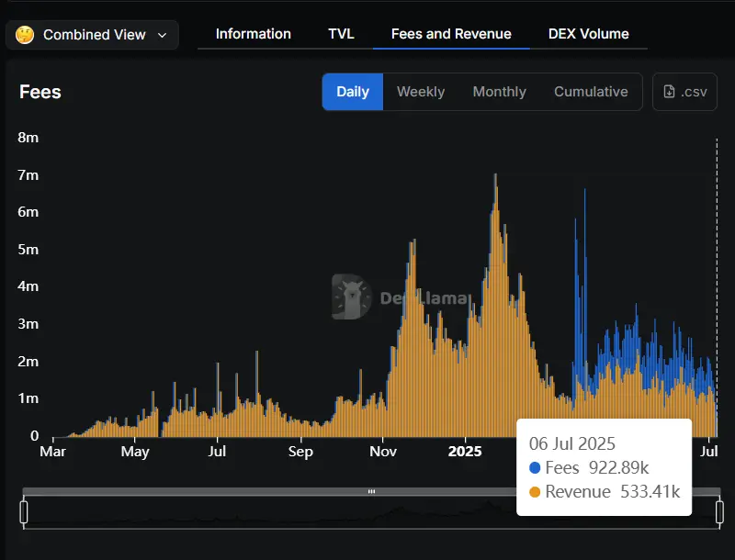Go to the DEX Volume tab
Screen dimensions: 735x560
point(588,34)
